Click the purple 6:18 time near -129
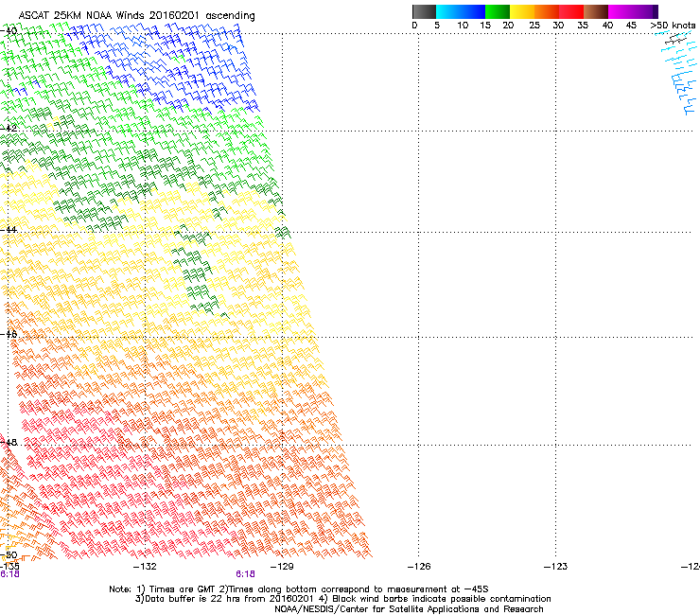The height and width of the screenshot is (615, 700). pyautogui.click(x=246, y=574)
